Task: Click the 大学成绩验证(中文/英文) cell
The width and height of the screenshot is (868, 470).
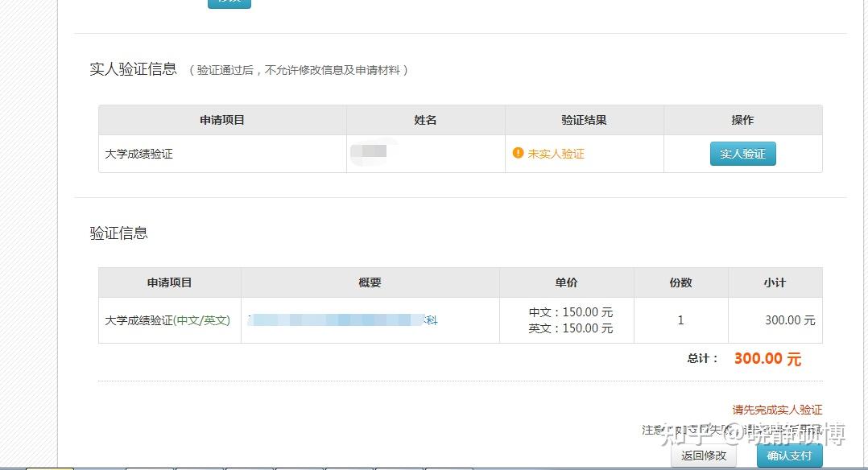Action: tap(169, 320)
